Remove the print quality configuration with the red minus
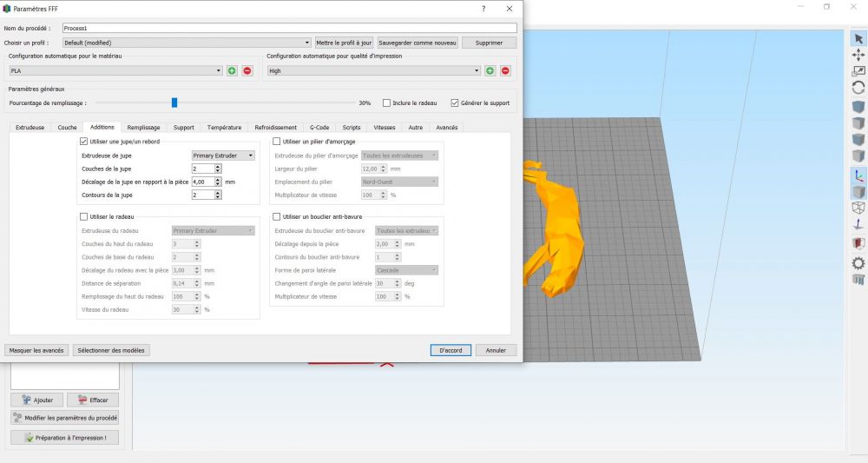 505,71
